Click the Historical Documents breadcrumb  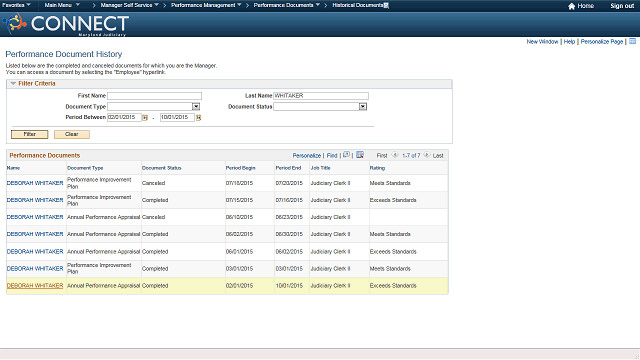point(358,5)
